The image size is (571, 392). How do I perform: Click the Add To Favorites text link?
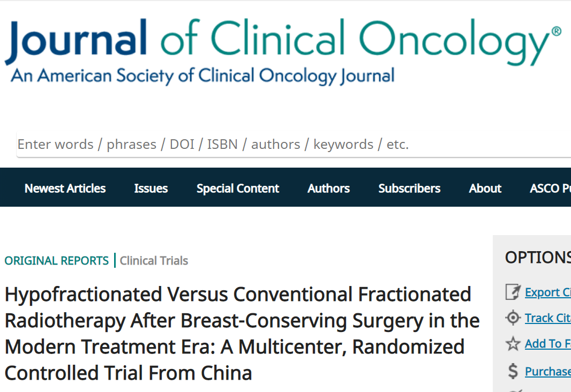pyautogui.click(x=547, y=344)
